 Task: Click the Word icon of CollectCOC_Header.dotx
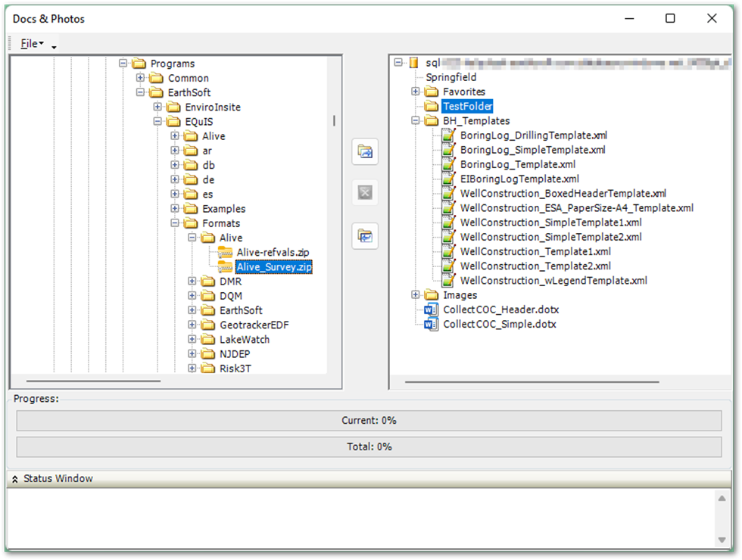point(432,310)
